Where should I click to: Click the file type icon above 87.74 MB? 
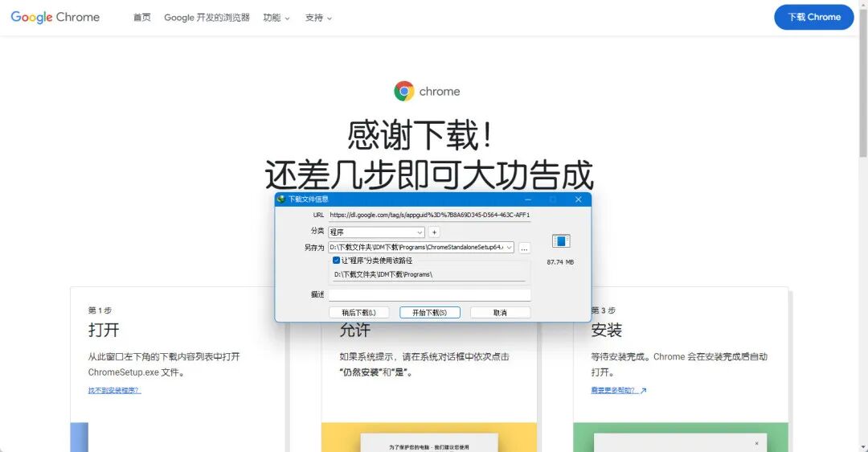561,241
